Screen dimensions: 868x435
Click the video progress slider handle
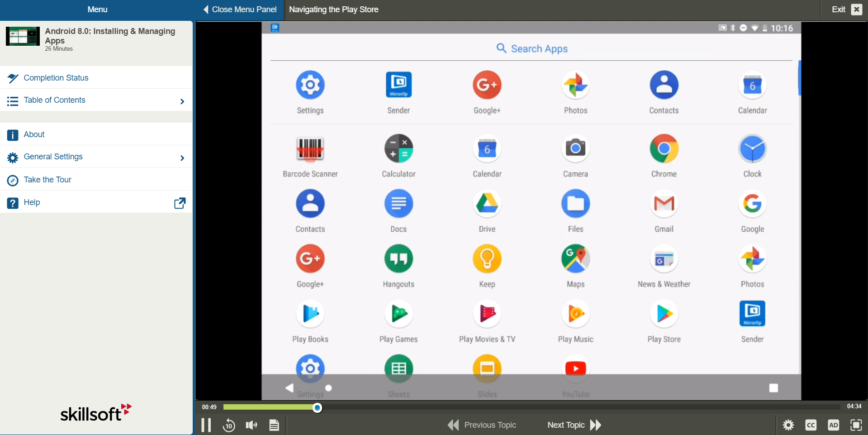tap(317, 407)
